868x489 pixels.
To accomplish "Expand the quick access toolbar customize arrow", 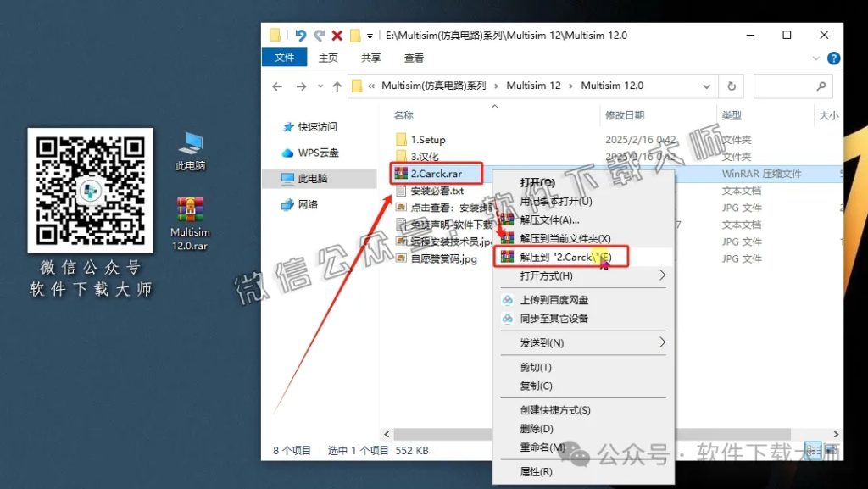I will [370, 35].
